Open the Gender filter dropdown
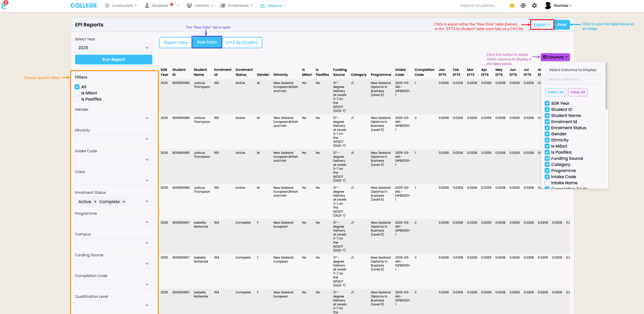Screen dimensions: 644x314 coord(113,118)
